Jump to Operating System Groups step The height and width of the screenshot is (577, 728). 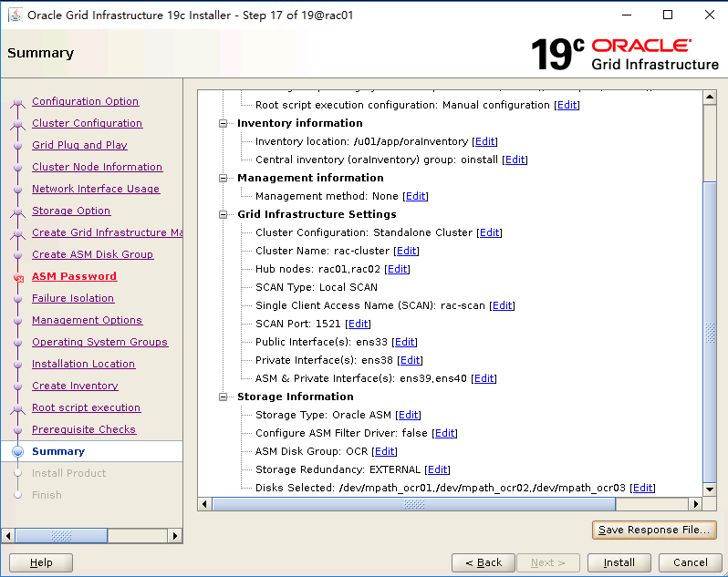click(x=99, y=342)
